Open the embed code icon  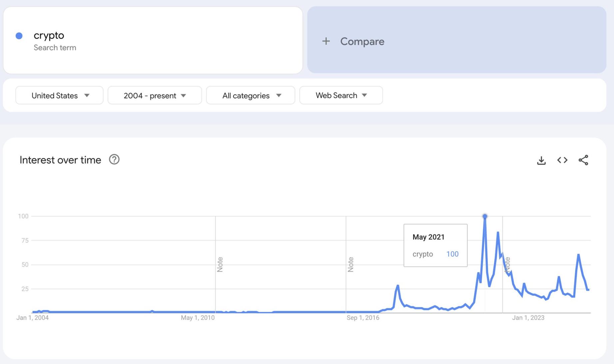pos(562,160)
